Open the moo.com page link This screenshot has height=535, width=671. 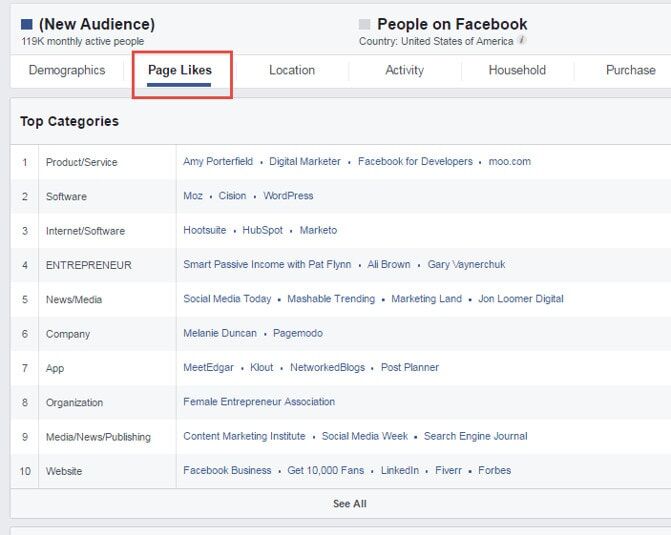(x=510, y=161)
